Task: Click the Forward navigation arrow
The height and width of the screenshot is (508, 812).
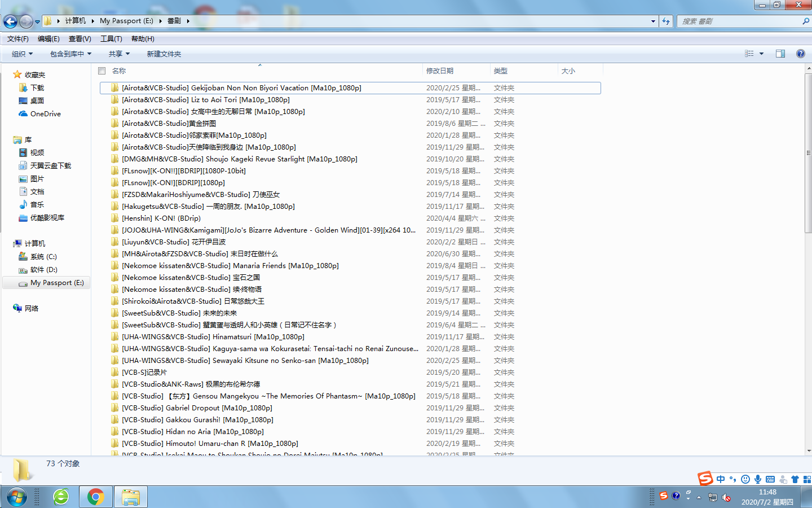Action: coord(26,21)
